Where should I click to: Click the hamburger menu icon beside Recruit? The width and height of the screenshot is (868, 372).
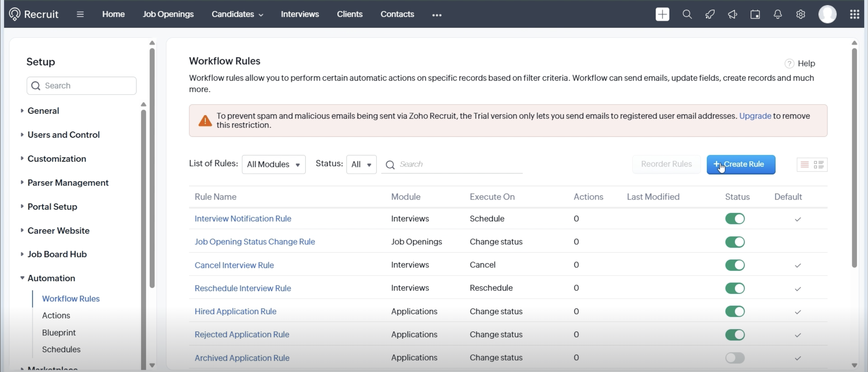[80, 14]
